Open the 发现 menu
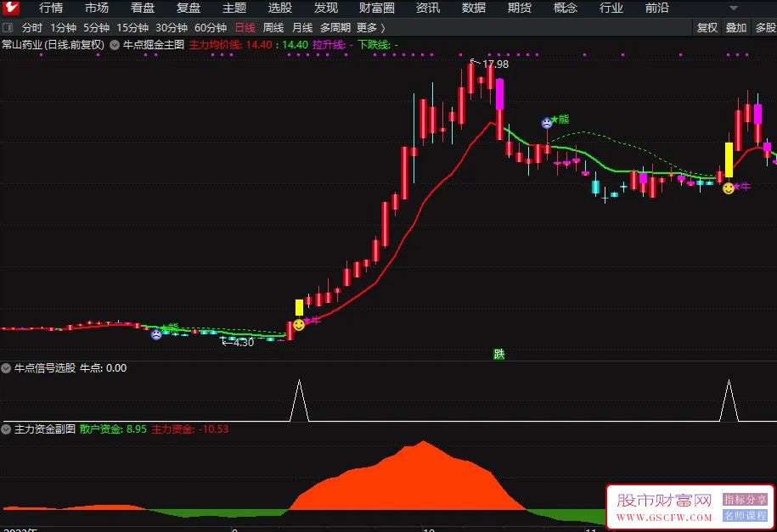The image size is (777, 532). 326,8
